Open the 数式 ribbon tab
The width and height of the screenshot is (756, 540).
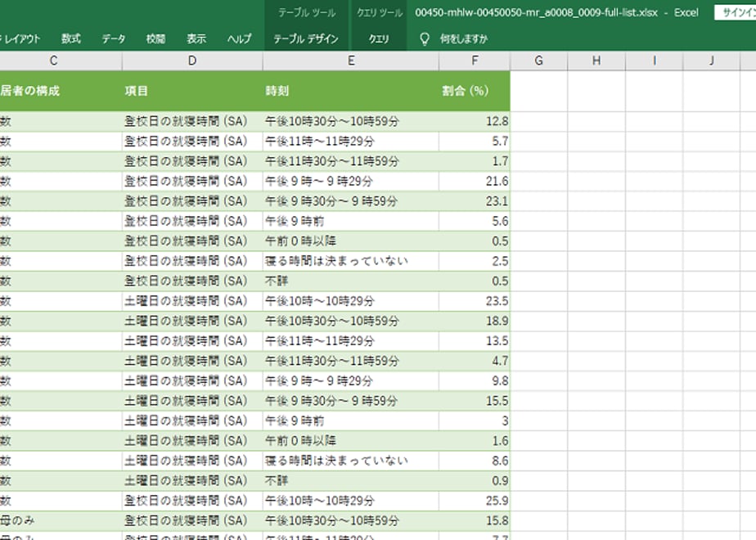pos(71,39)
